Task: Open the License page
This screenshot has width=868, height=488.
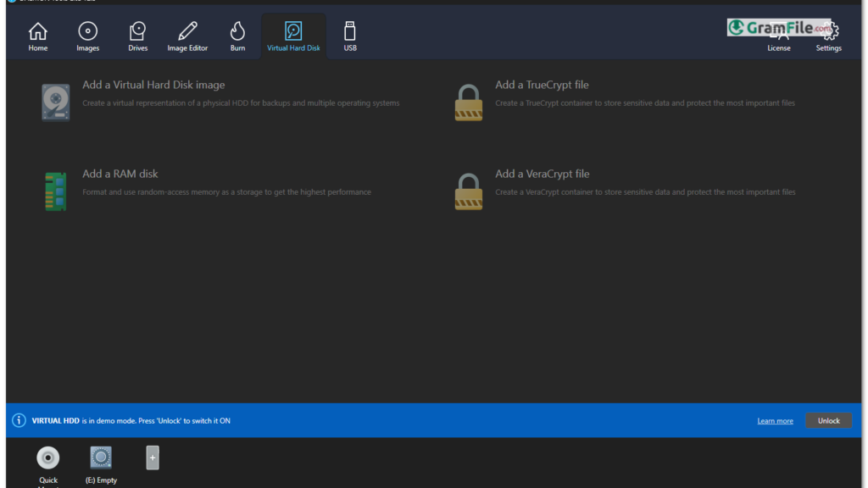Action: coord(778,37)
